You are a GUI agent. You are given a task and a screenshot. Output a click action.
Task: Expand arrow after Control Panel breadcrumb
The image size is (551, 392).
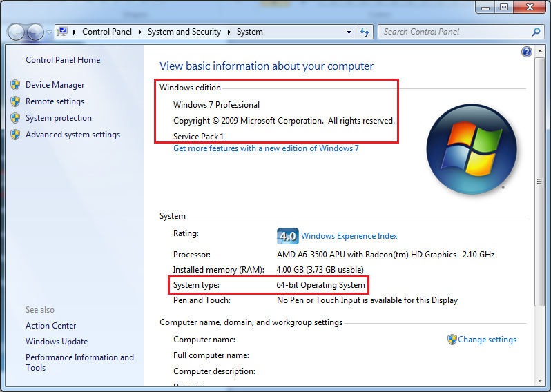[140, 32]
